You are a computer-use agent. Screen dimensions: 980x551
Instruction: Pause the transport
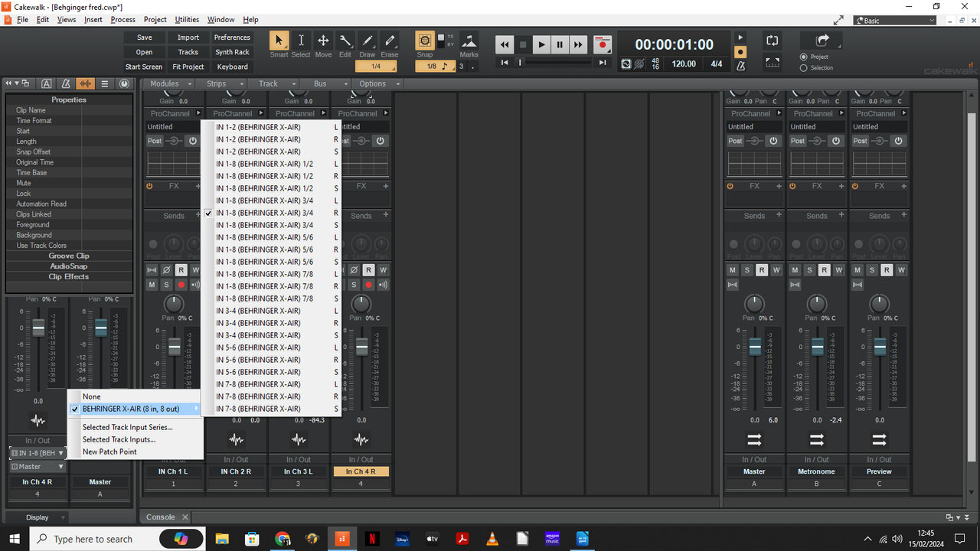[x=560, y=44]
